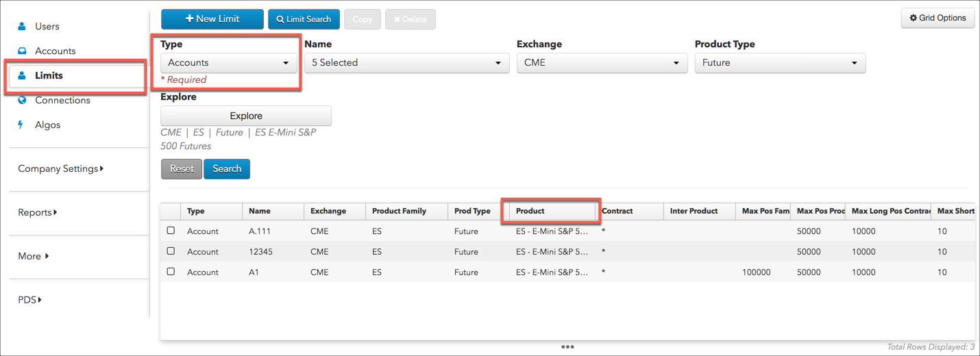Click the 50000 value in the 12345 row
980x356 pixels.
click(809, 252)
